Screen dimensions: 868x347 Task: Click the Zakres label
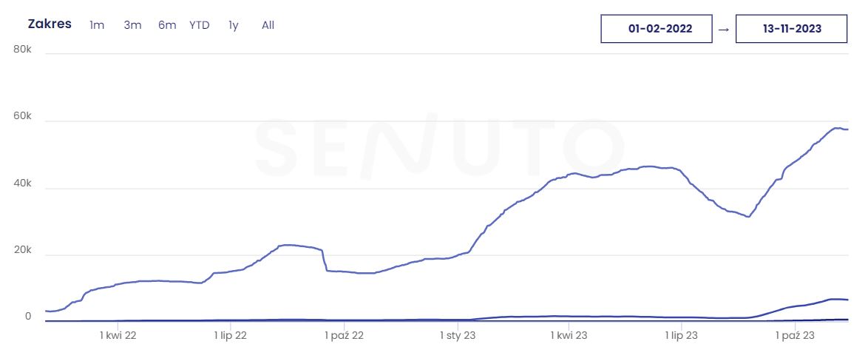coord(50,24)
